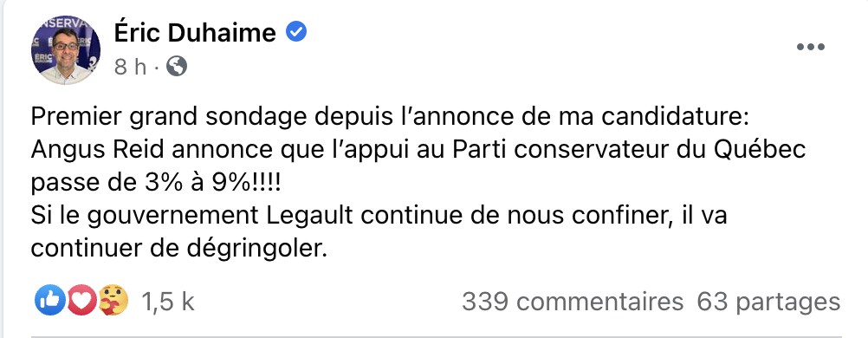This screenshot has width=868, height=338.
Task: Click "Parti conservateur du Québec" in the post
Action: pyautogui.click(x=629, y=150)
